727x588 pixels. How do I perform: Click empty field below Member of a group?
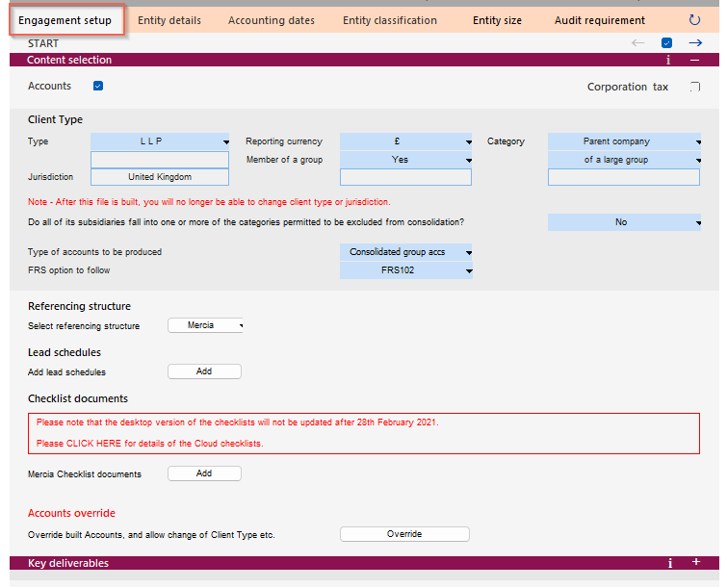point(405,177)
